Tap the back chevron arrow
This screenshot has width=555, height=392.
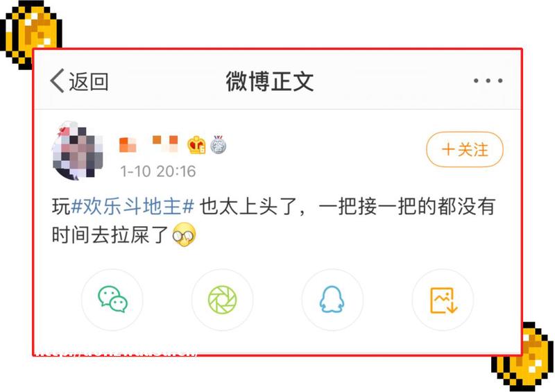[58, 80]
